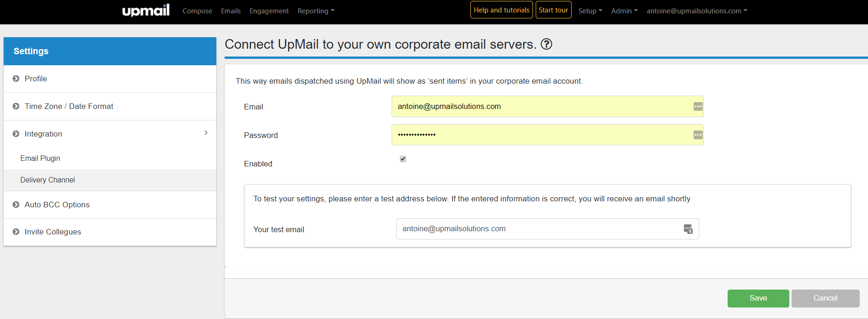Go to Compose in the top navigation

pyautogui.click(x=197, y=11)
